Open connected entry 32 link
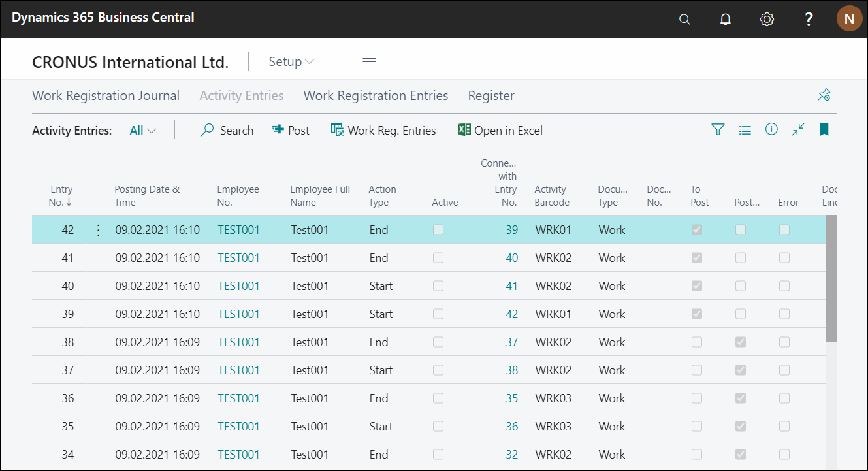 (x=511, y=455)
